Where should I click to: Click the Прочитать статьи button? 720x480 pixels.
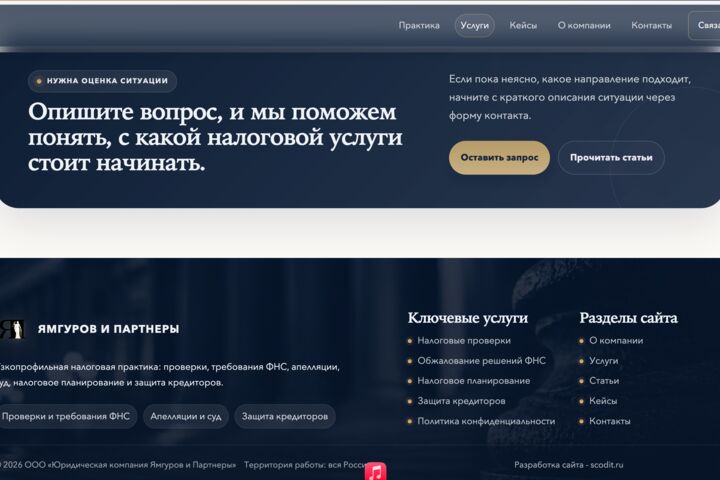point(611,158)
